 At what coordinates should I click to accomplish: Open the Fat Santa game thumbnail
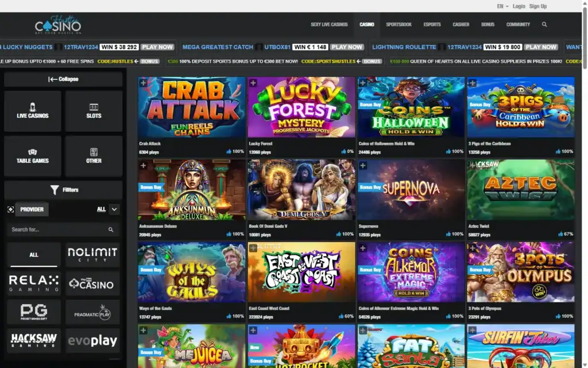coord(411,346)
